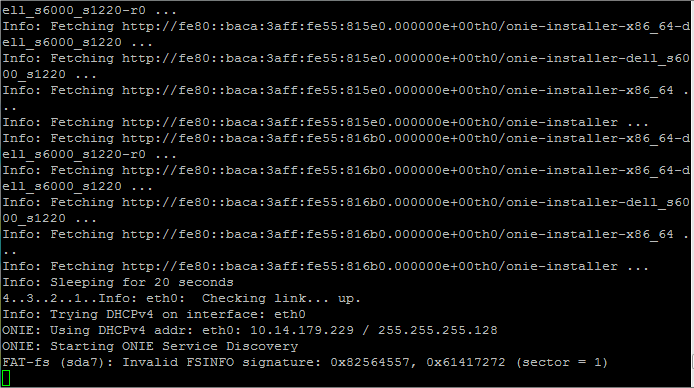The height and width of the screenshot is (388, 694).
Task: Click the 816b0 URL ending in onie-installer-x86_64 .
Action: [x=397, y=234]
